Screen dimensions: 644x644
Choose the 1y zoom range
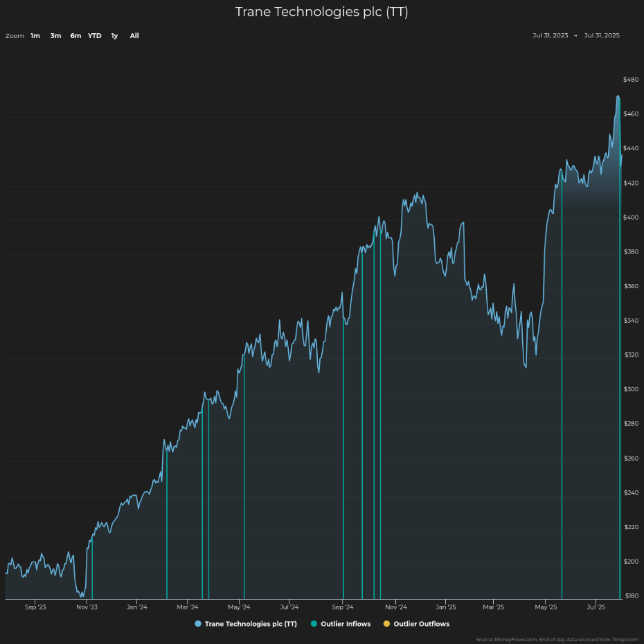click(114, 36)
